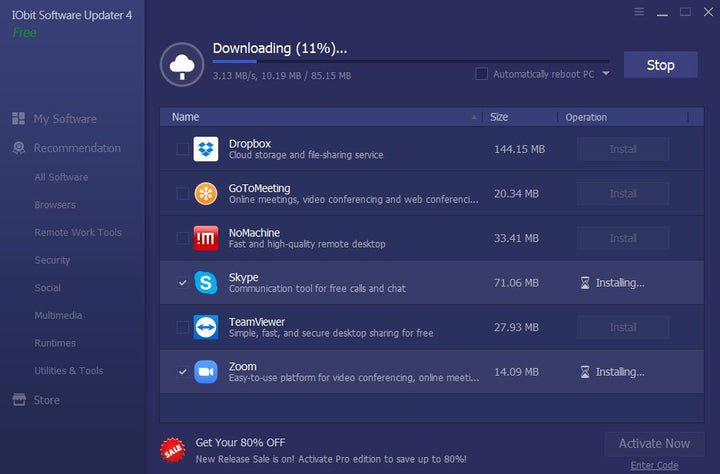
Task: Uncheck the Skype checkbox
Action: tap(181, 283)
